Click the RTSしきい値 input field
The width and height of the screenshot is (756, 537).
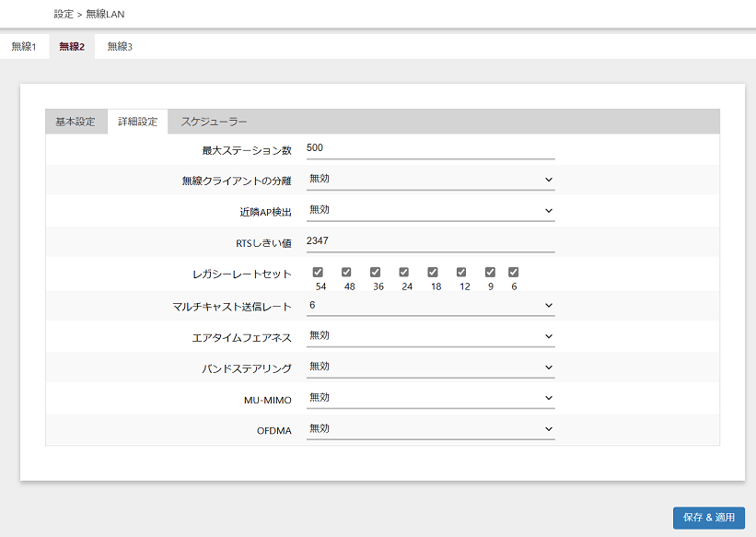point(431,241)
